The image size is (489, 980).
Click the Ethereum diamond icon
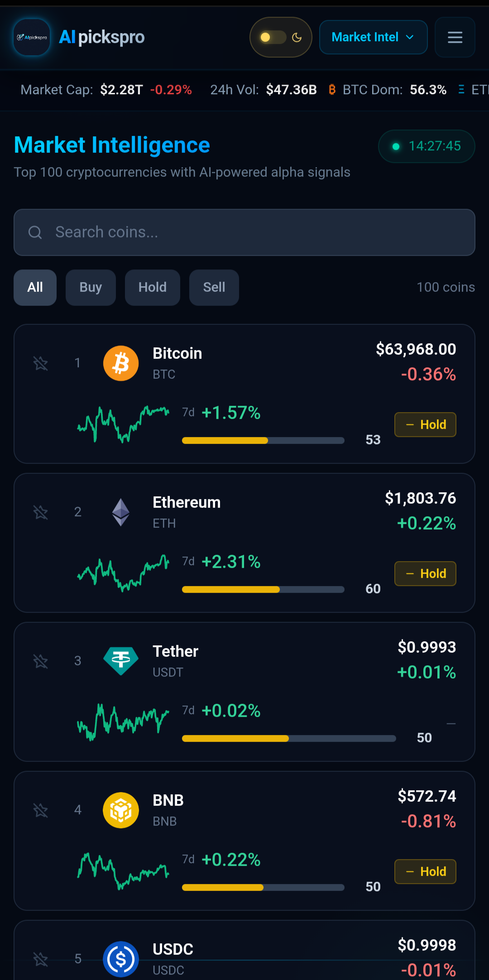pyautogui.click(x=121, y=512)
